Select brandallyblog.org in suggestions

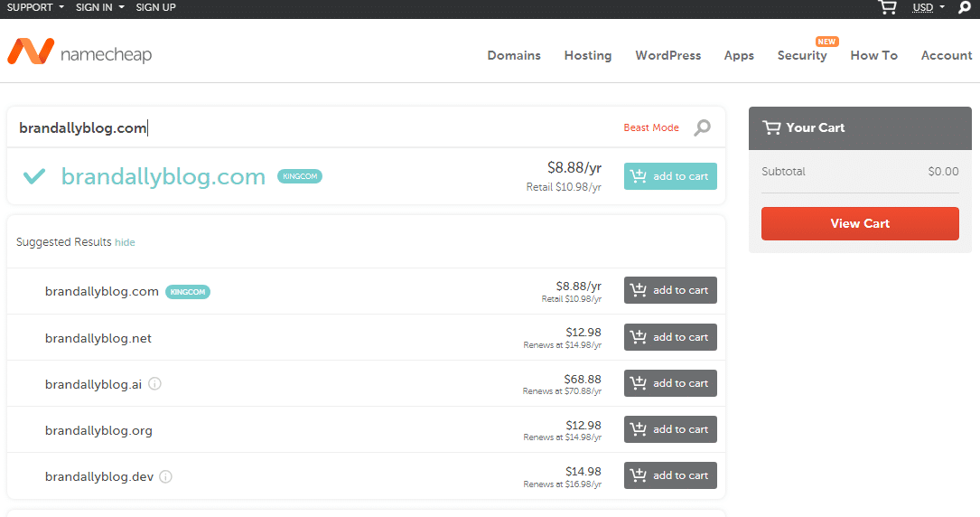(98, 431)
